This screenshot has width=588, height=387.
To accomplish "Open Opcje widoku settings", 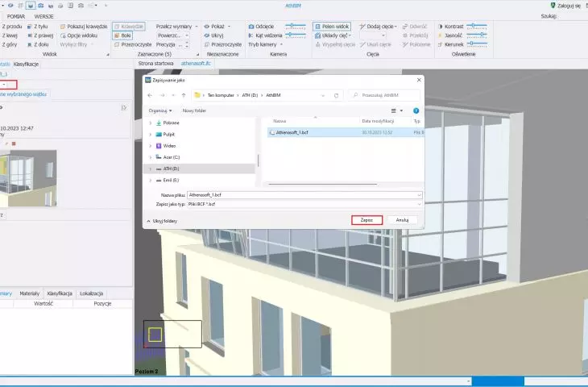I will pyautogui.click(x=79, y=35).
